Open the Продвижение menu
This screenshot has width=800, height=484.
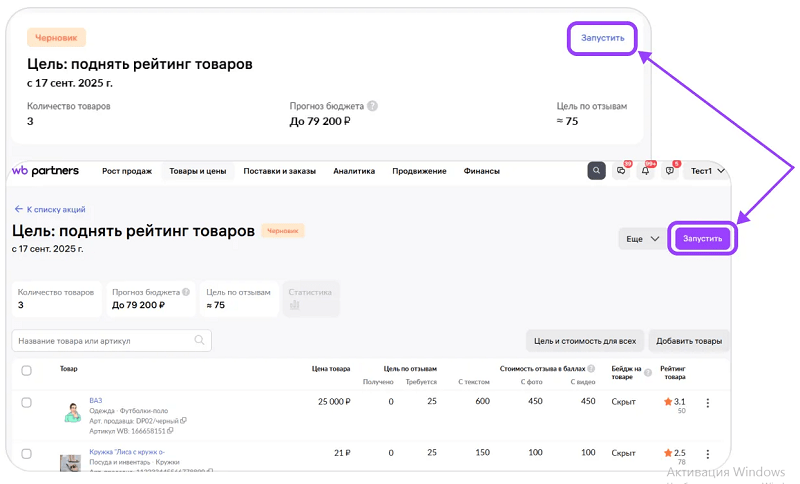[419, 171]
